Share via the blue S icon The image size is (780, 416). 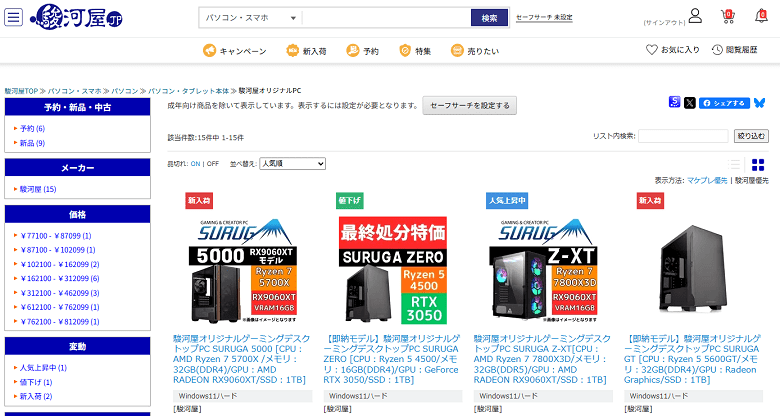click(675, 102)
